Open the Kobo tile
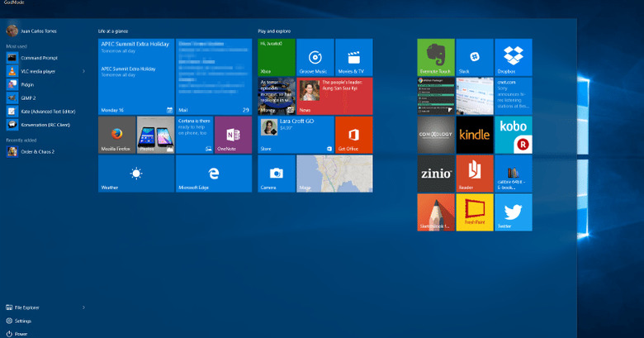The image size is (644, 338). point(514,135)
